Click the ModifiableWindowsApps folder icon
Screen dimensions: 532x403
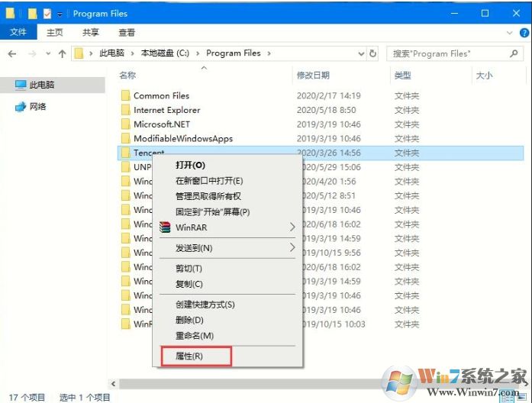point(125,138)
